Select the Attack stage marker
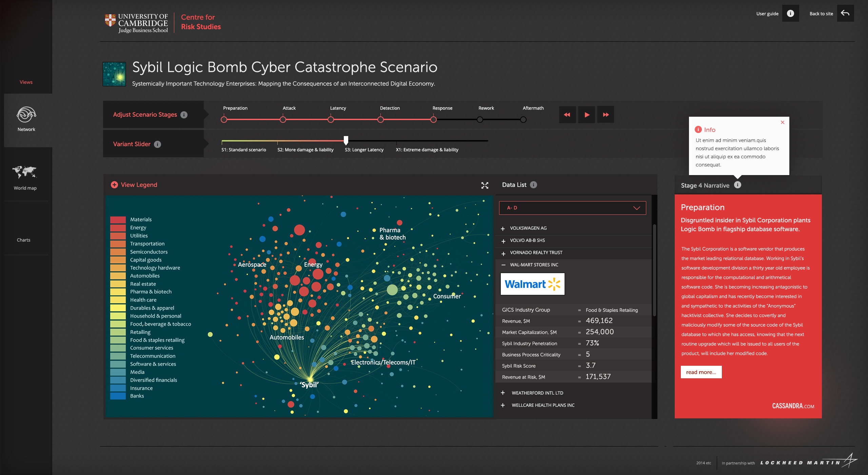This screenshot has height=475, width=868. (283, 119)
